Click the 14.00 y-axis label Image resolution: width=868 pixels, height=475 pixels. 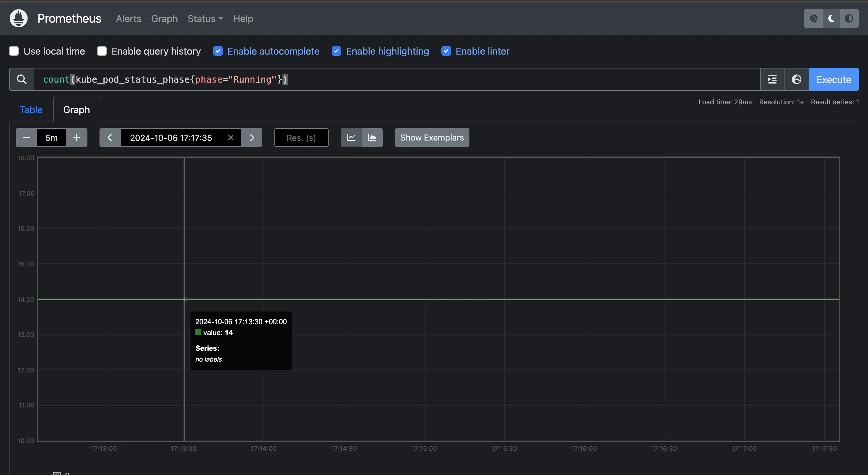pyautogui.click(x=26, y=299)
